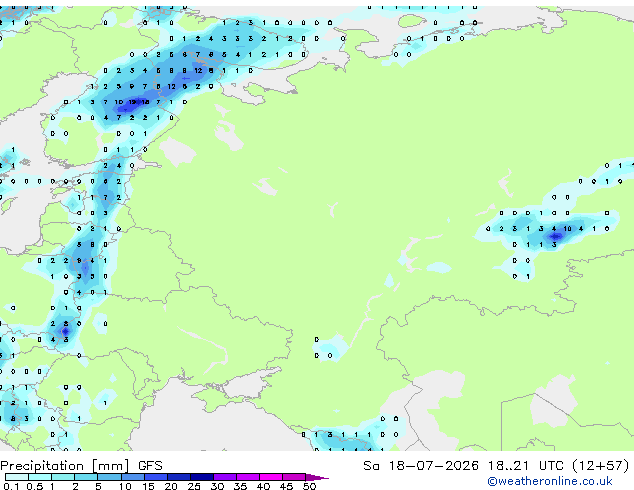Click the legend label '0.1'
This screenshot has width=634, height=490.
(x=12, y=486)
